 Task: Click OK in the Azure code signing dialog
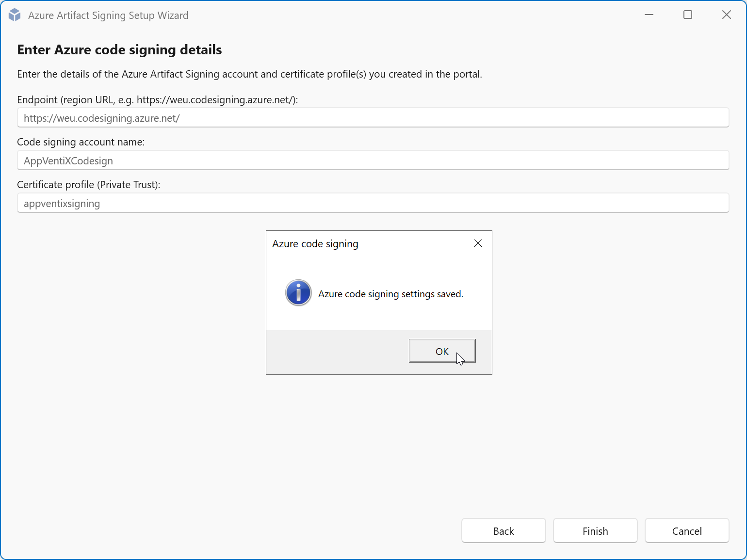pyautogui.click(x=442, y=351)
